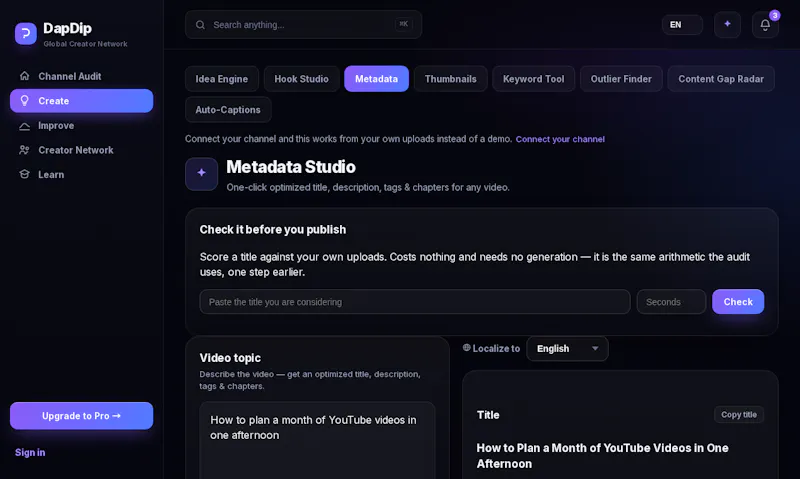Open Creator Network in the sidebar

pyautogui.click(x=81, y=150)
